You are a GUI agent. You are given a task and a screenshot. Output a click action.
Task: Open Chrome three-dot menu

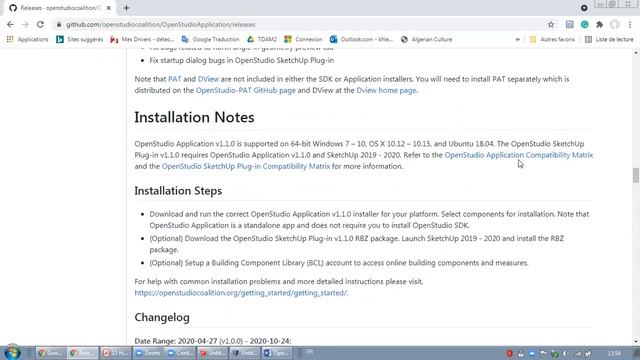click(630, 24)
